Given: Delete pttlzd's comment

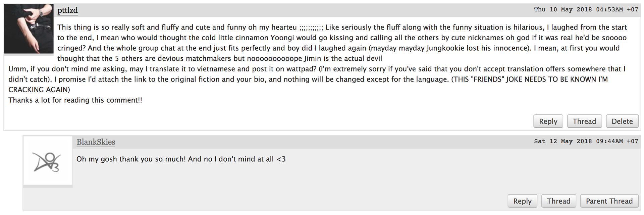Looking at the screenshot, I should pyautogui.click(x=622, y=121).
